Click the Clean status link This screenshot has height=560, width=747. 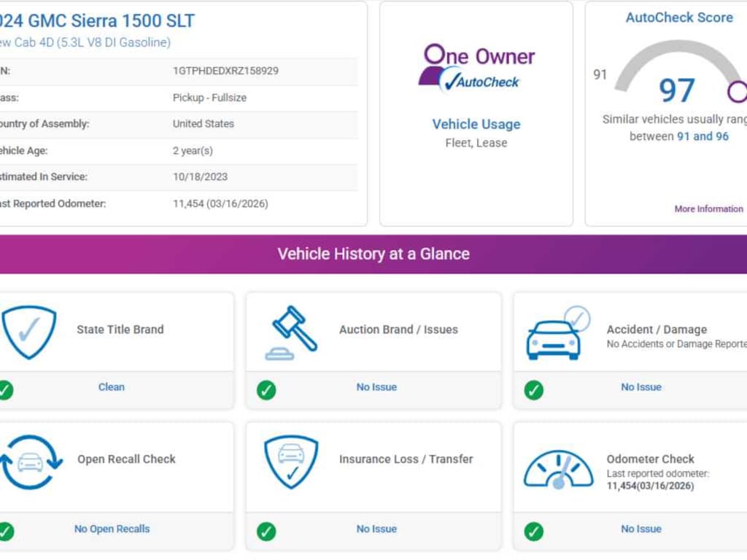[112, 387]
